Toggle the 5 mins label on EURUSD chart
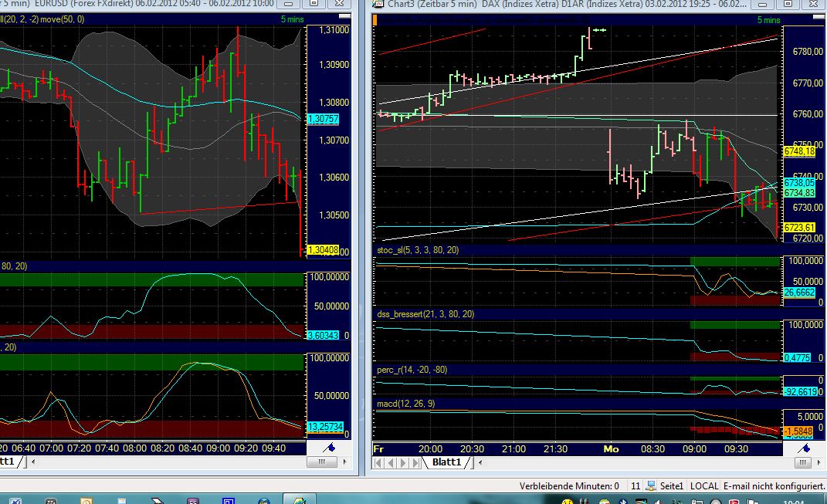The width and height of the screenshot is (827, 504). [x=293, y=19]
